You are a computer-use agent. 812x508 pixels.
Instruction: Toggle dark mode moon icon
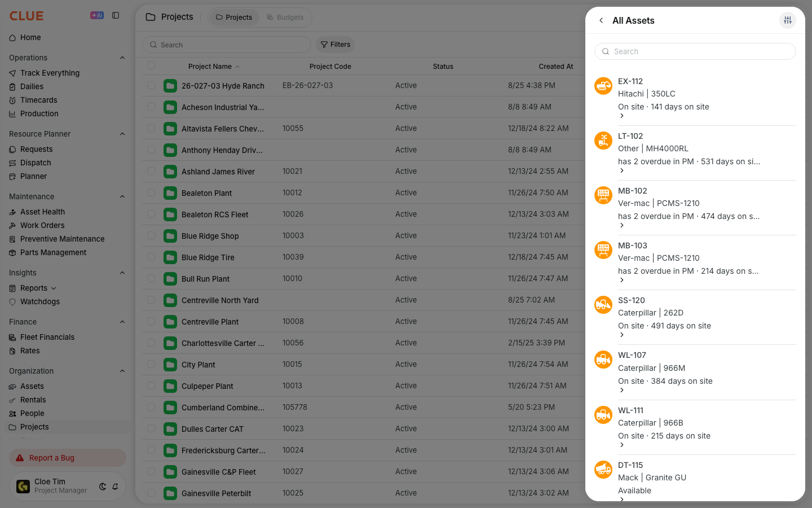point(103,487)
